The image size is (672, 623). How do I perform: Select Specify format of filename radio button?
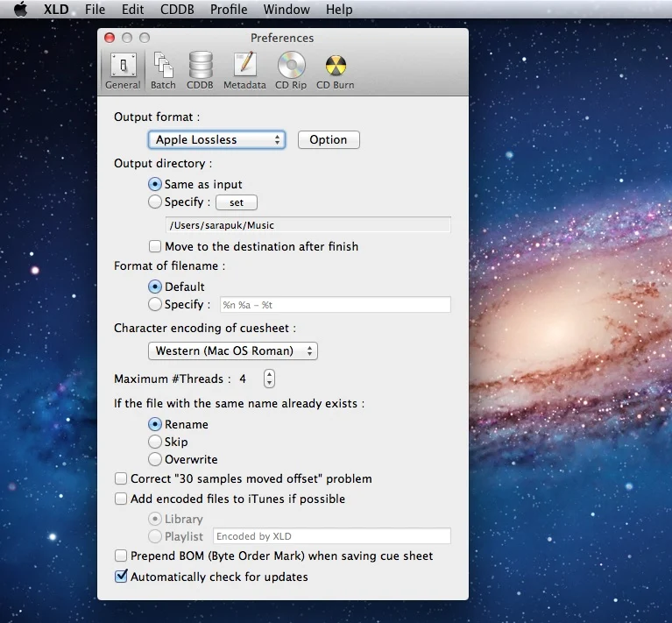coord(155,304)
